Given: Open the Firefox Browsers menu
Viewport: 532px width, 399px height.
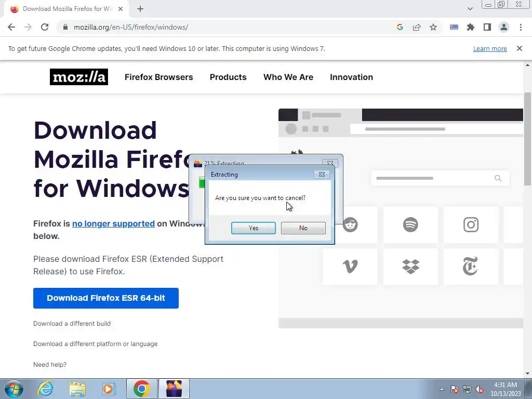Looking at the screenshot, I should point(159,77).
